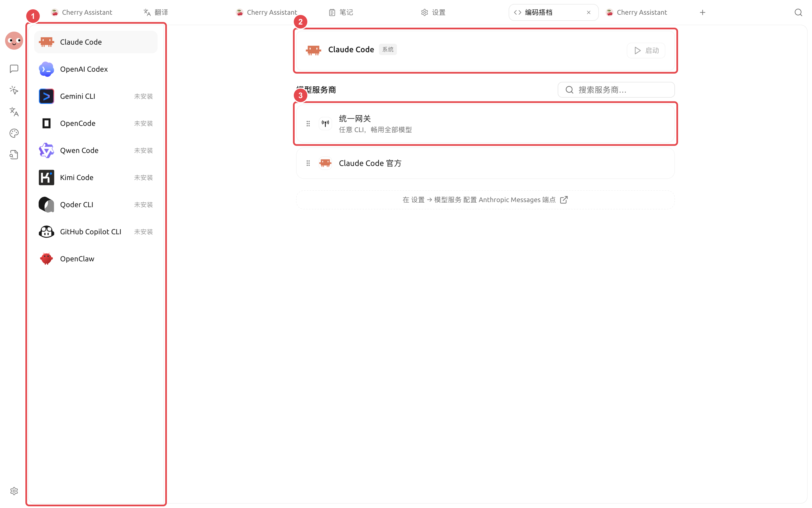Click external link icon after 端点
This screenshot has height=508, width=812.
tap(564, 200)
